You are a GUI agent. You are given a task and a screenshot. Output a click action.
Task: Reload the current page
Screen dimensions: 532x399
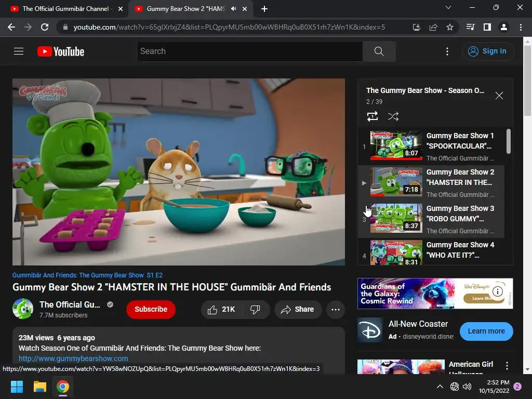point(45,27)
